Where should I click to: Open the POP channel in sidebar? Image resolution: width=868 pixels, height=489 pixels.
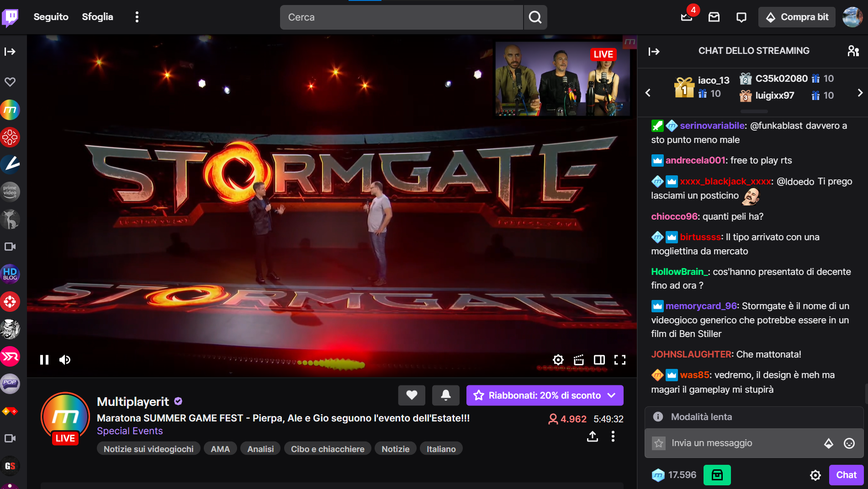tap(10, 384)
